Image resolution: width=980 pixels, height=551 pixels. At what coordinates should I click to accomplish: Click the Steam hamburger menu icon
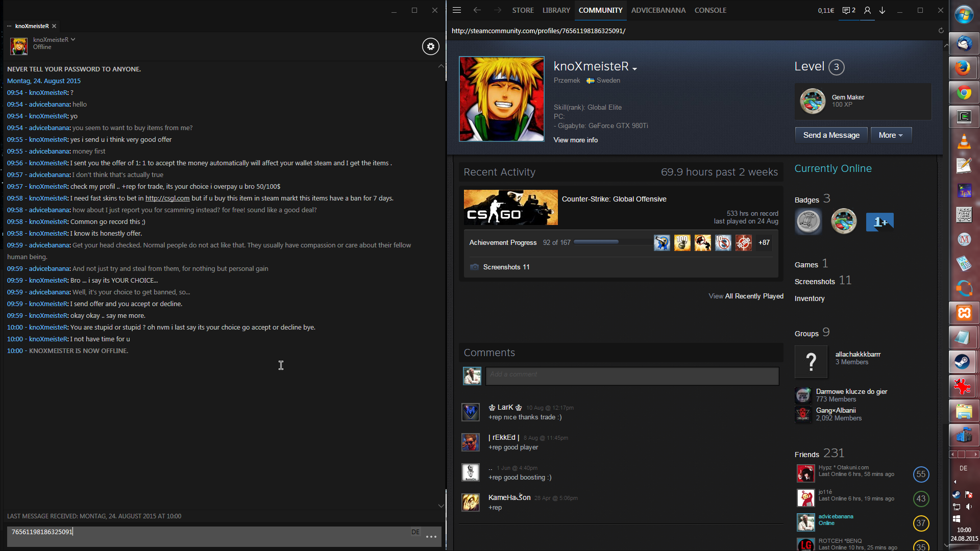(x=457, y=10)
